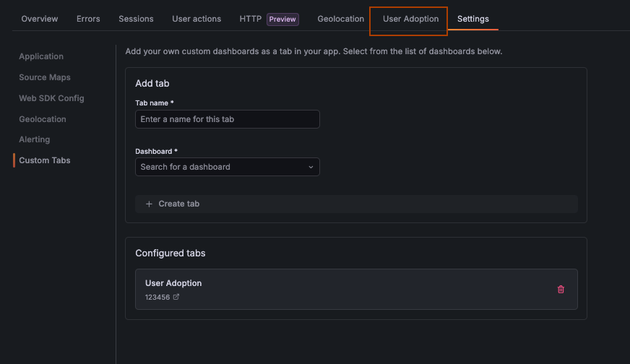This screenshot has width=630, height=364.
Task: Open the User Adoption custom tab
Action: (410, 19)
